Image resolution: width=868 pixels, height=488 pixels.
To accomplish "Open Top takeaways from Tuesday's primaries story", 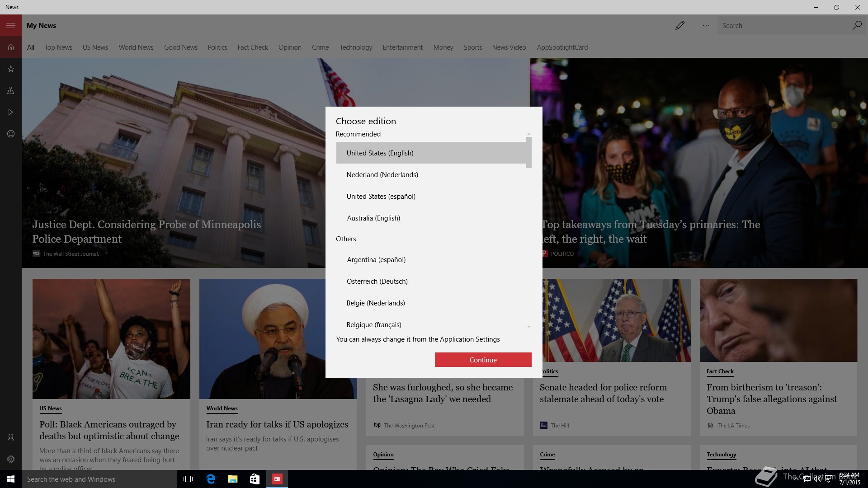I will [x=651, y=231].
